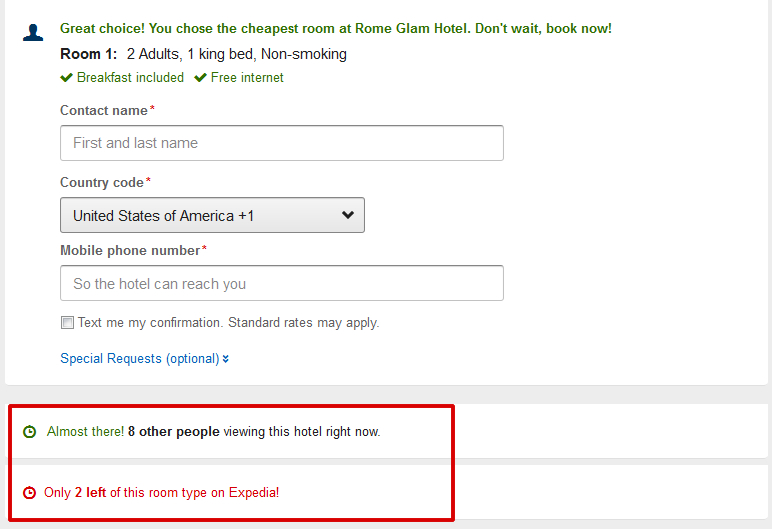Screen dimensions: 772x529
Task: Click the double chevron after Special Requests
Action: point(225,359)
